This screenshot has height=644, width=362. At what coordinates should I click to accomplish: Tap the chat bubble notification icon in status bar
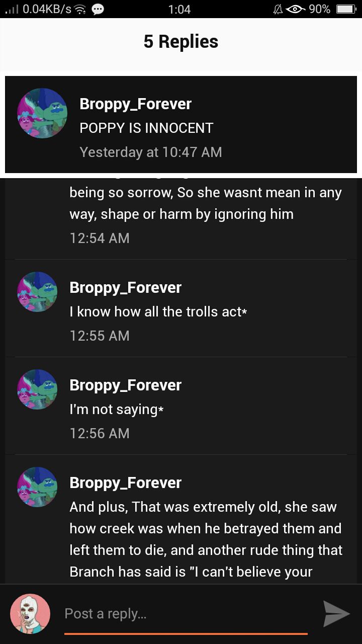(98, 9)
